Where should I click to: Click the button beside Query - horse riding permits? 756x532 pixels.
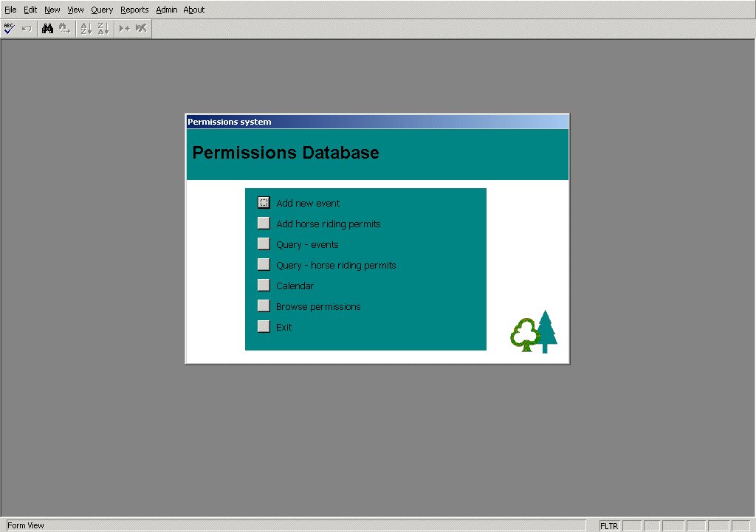[264, 265]
